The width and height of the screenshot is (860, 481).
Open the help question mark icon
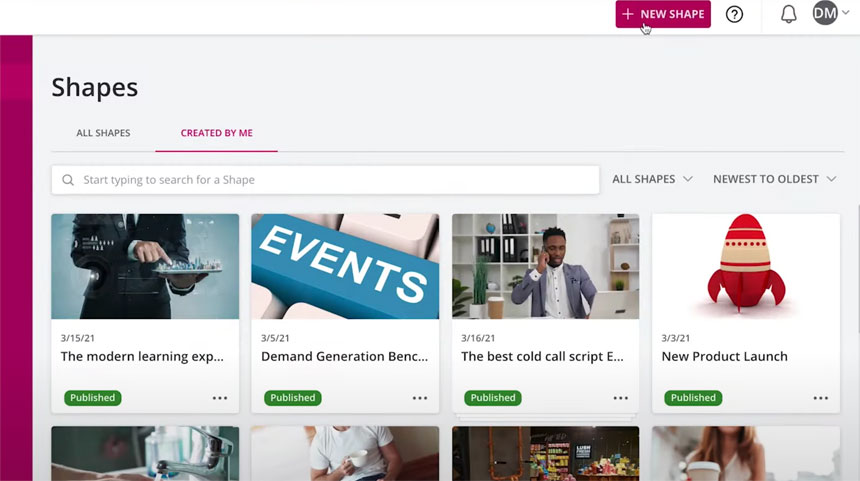pyautogui.click(x=734, y=14)
